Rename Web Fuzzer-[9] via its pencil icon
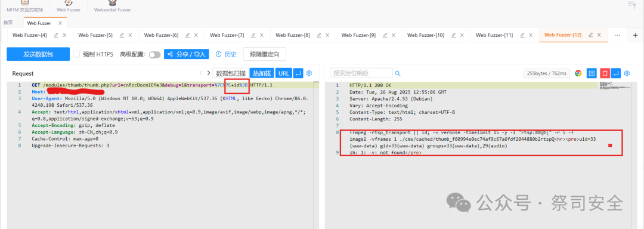The width and height of the screenshot is (644, 229). [385, 35]
